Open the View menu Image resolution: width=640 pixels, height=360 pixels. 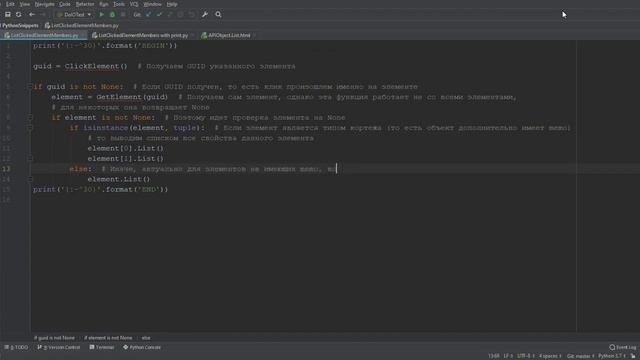pos(24,4)
